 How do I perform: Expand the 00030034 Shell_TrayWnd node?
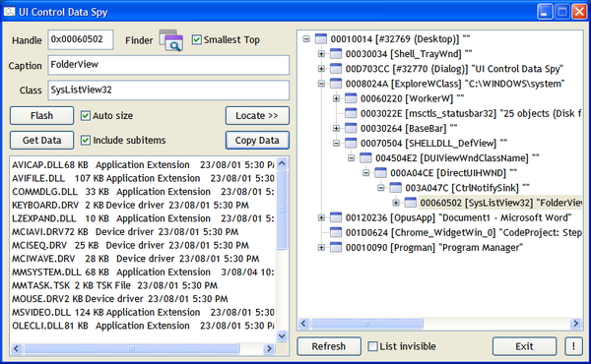click(321, 54)
